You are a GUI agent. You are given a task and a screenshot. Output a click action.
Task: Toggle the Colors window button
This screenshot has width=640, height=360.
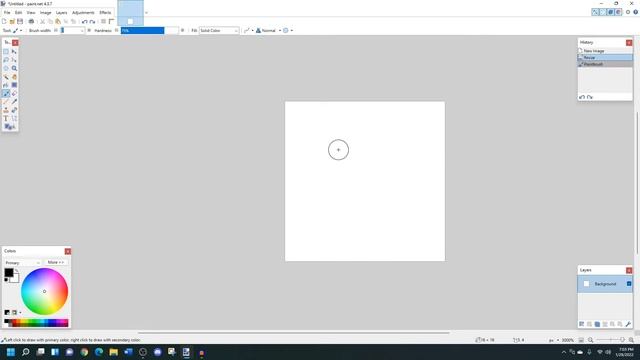pos(618,12)
